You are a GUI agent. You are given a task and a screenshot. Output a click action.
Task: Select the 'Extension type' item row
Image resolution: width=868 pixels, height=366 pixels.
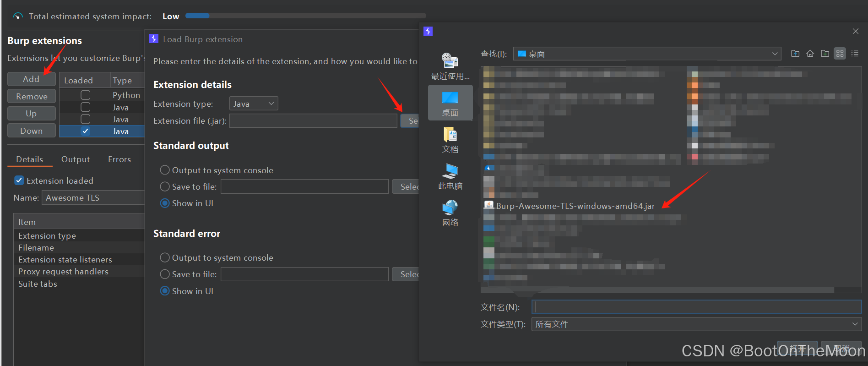79,235
